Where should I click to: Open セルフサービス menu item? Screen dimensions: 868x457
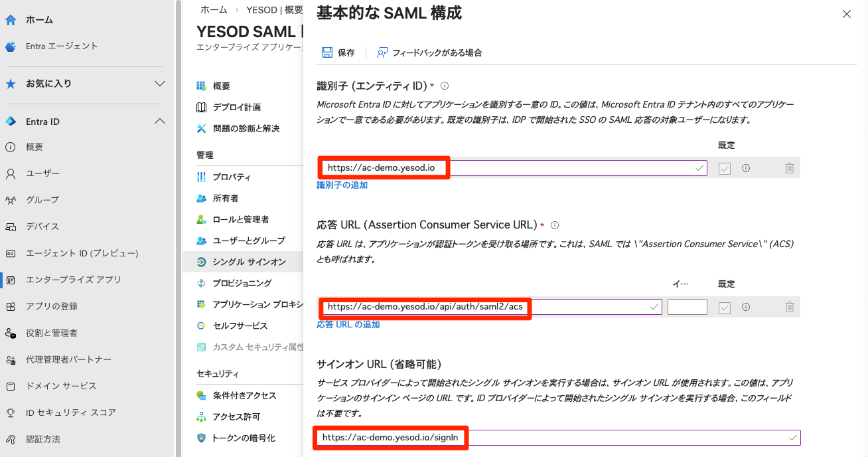(240, 326)
